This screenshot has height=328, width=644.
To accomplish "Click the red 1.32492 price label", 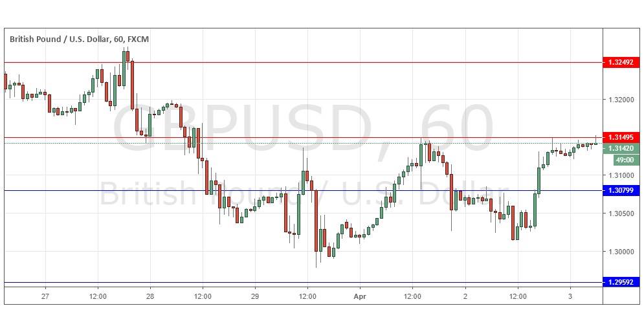I will point(621,63).
